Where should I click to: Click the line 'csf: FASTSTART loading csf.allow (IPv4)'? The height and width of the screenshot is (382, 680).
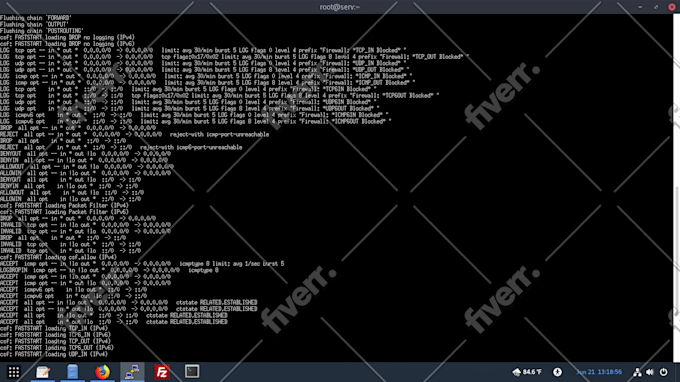click(58, 257)
